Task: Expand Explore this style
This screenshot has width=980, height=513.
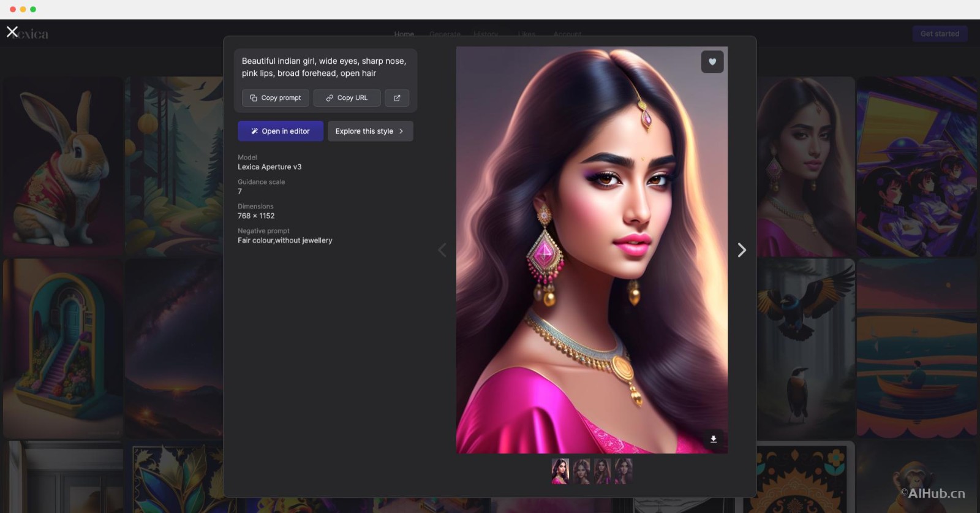Action: tap(370, 131)
